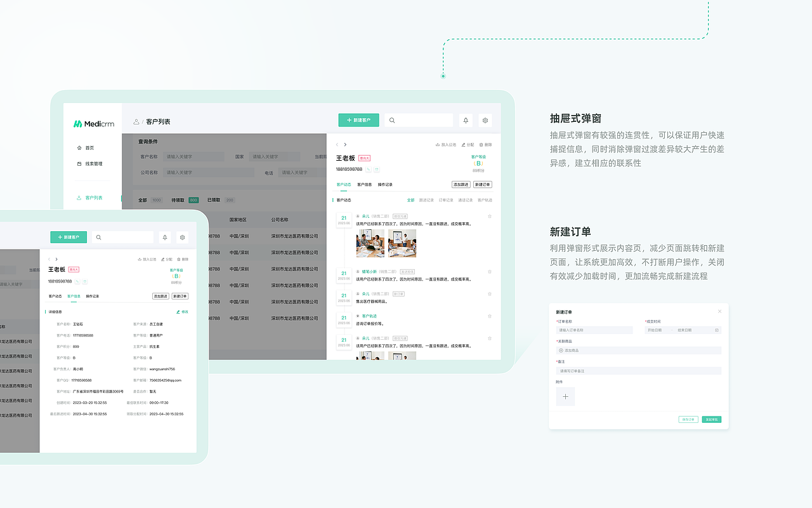Viewport: 812px width, 508px height.
Task: Filter activity by 订单记录
Action: pyautogui.click(x=446, y=200)
